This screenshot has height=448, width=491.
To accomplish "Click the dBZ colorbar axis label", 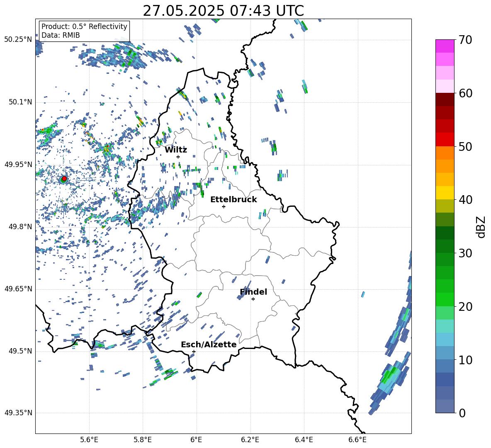I will point(481,227).
